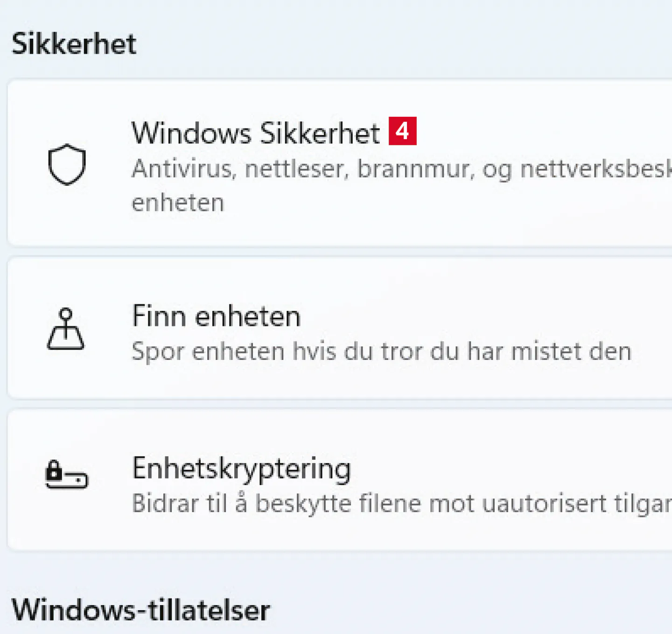Click 'enheten' on the second description line
This screenshot has width=672, height=634.
[x=178, y=203]
